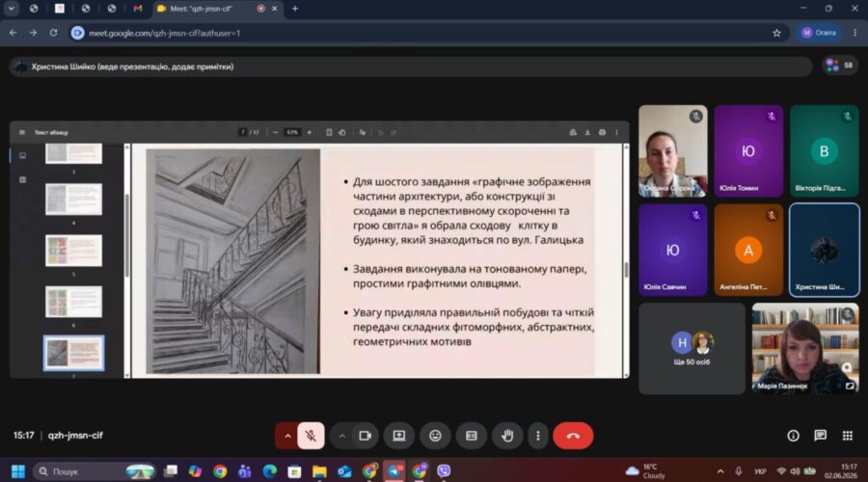
Task: Click Ангеліна participant tile
Action: point(748,250)
